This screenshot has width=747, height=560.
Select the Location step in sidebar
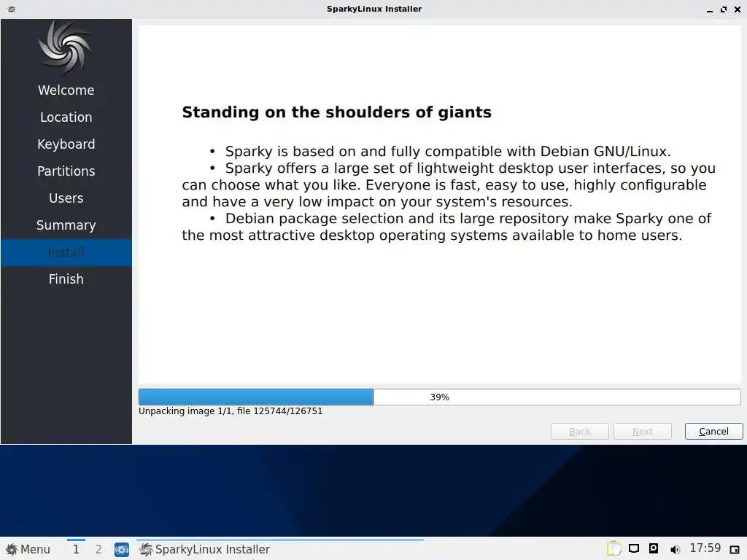66,117
